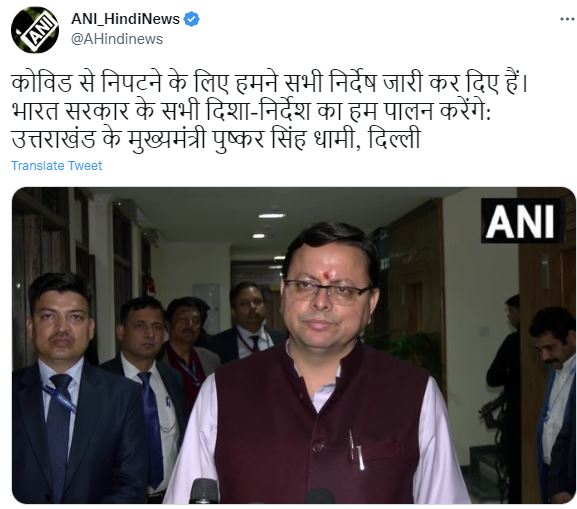Click the ceiling light in the photo

click(x=271, y=215)
